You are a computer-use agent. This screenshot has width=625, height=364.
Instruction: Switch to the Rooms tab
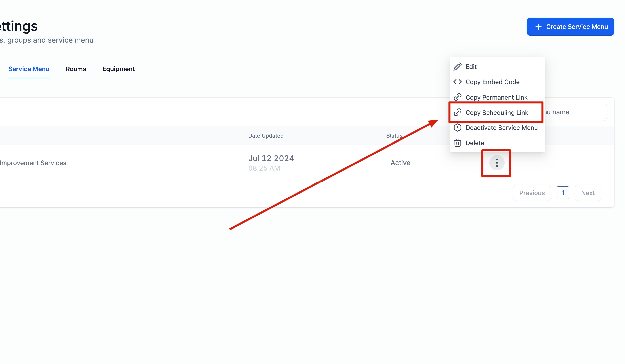[76, 69]
